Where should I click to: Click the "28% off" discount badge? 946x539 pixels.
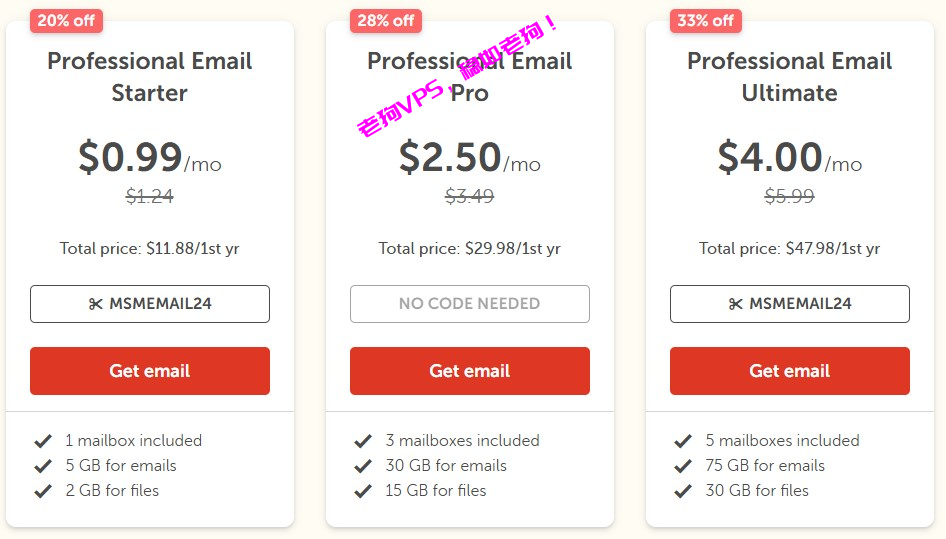pyautogui.click(x=386, y=21)
